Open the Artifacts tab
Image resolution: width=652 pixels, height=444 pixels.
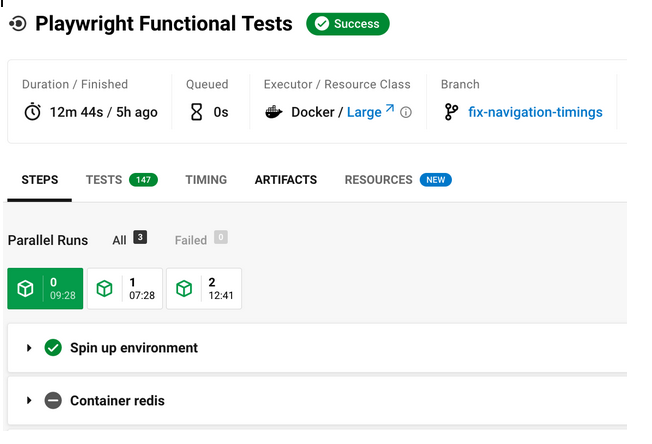coord(286,180)
